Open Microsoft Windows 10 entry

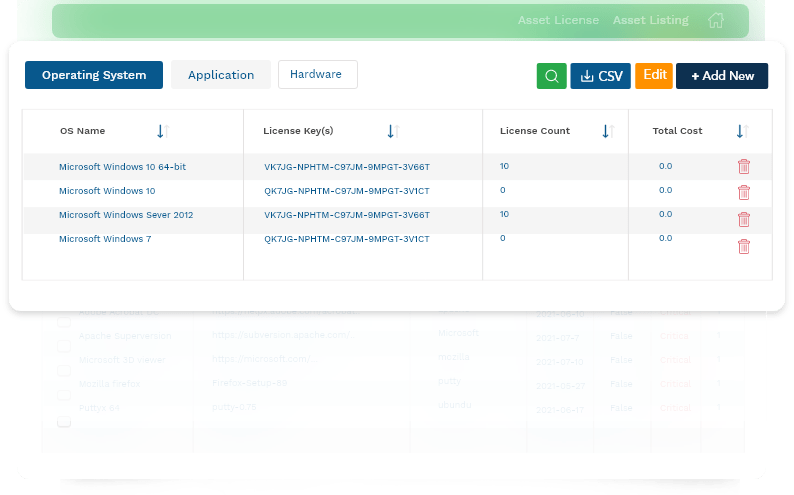coord(107,191)
